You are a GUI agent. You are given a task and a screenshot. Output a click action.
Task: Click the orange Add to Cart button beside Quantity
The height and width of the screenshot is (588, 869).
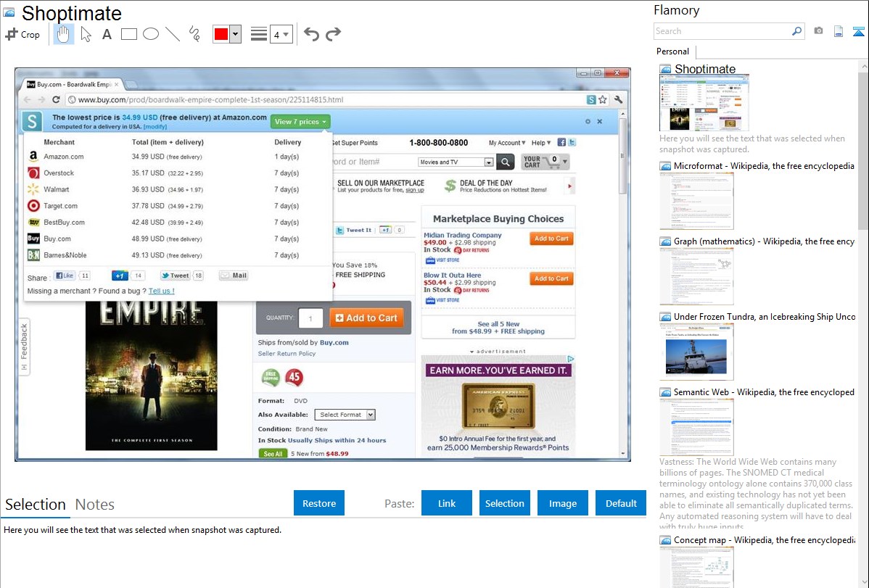[366, 318]
